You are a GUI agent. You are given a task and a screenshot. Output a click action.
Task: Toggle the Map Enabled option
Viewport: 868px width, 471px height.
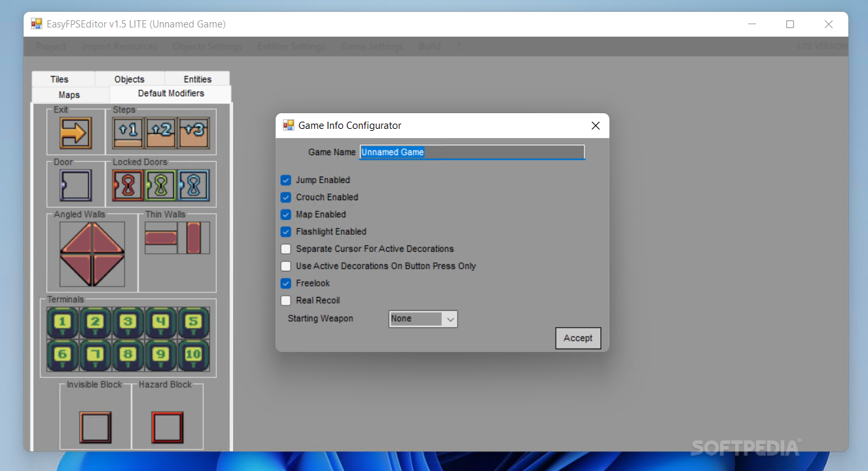286,214
